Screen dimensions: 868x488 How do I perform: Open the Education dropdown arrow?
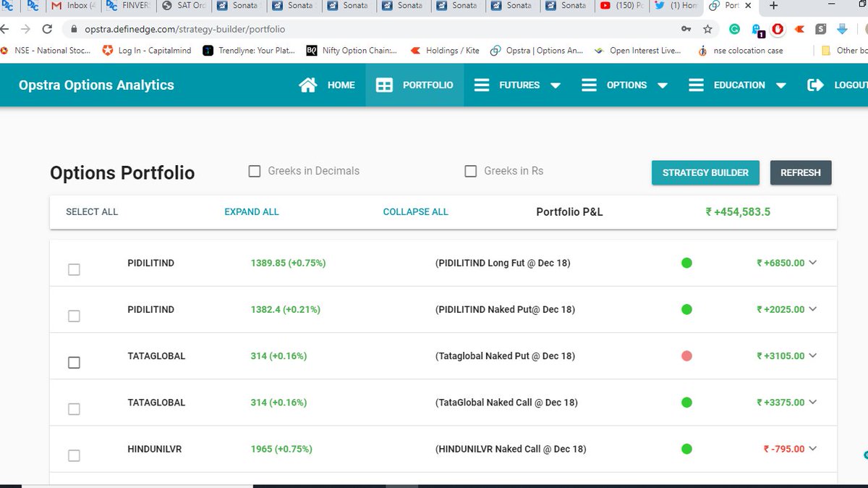pos(780,85)
